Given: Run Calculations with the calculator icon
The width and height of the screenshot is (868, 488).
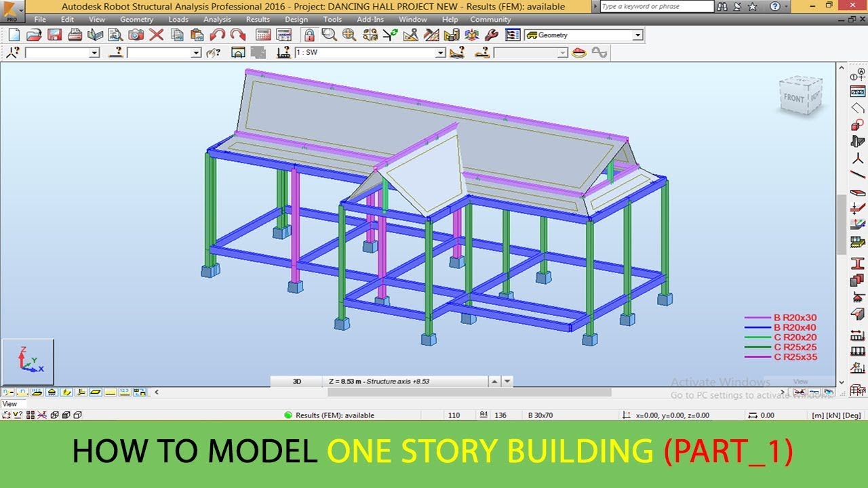Looking at the screenshot, I should coord(264,35).
